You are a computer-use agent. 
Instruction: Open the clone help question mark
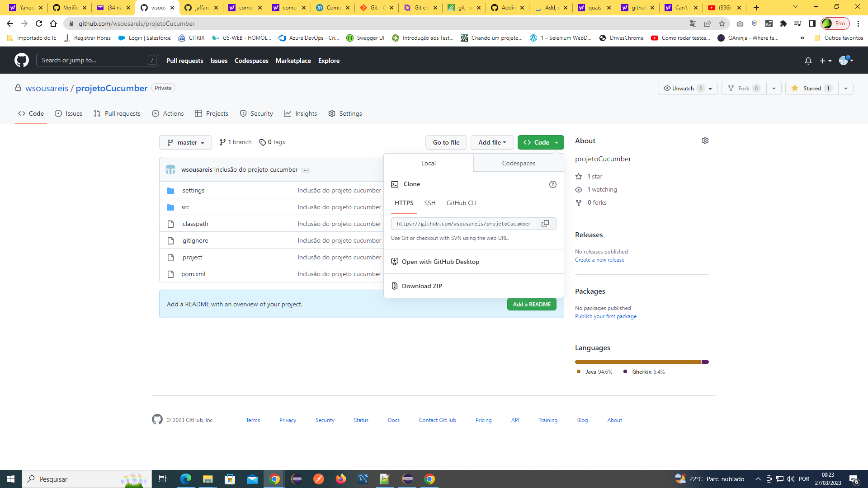553,184
